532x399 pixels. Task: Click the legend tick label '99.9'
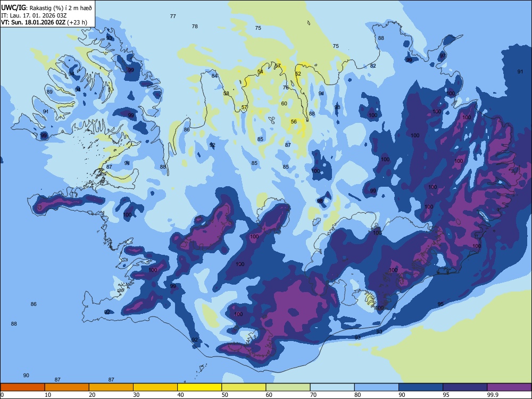click(493, 395)
